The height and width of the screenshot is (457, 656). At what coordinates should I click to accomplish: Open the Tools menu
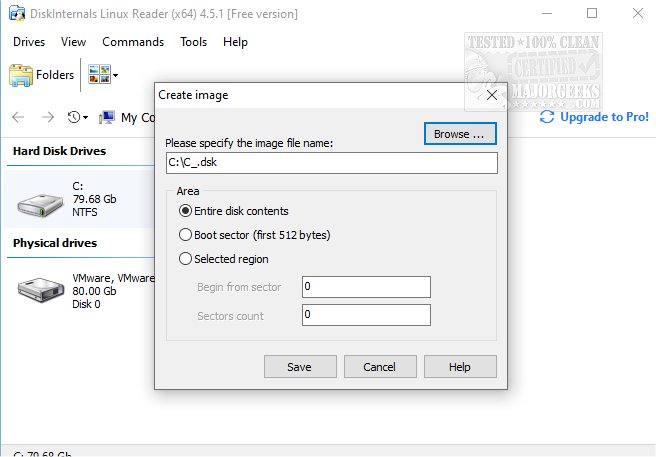pos(194,42)
